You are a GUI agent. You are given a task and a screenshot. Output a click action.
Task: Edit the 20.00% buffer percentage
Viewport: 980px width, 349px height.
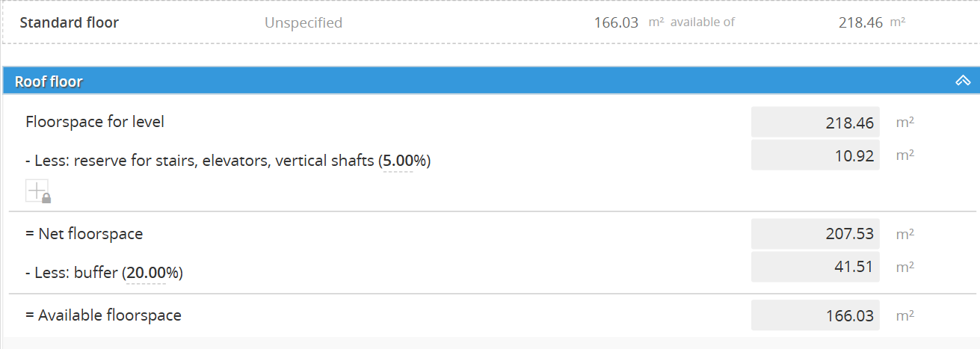pyautogui.click(x=146, y=273)
